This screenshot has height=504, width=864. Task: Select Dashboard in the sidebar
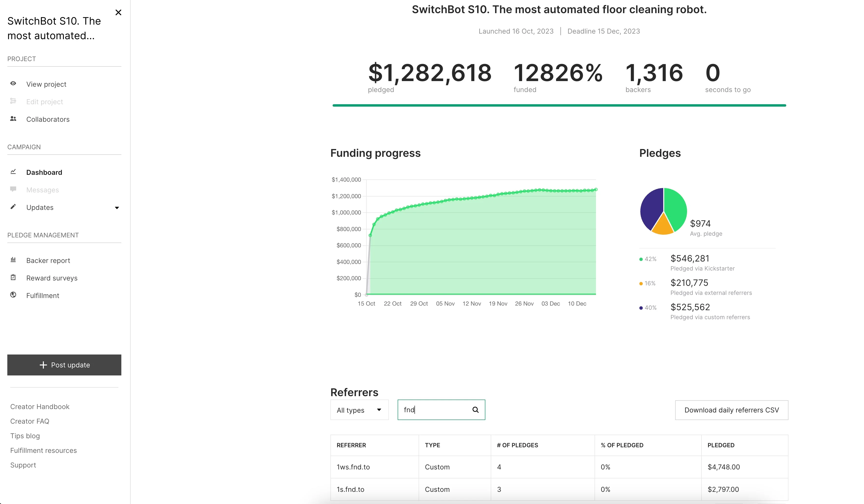click(x=44, y=172)
